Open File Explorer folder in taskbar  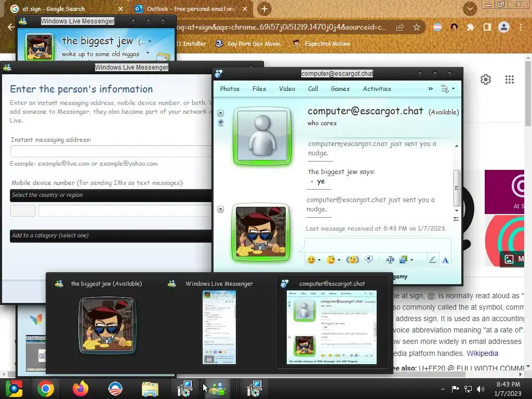[150, 389]
